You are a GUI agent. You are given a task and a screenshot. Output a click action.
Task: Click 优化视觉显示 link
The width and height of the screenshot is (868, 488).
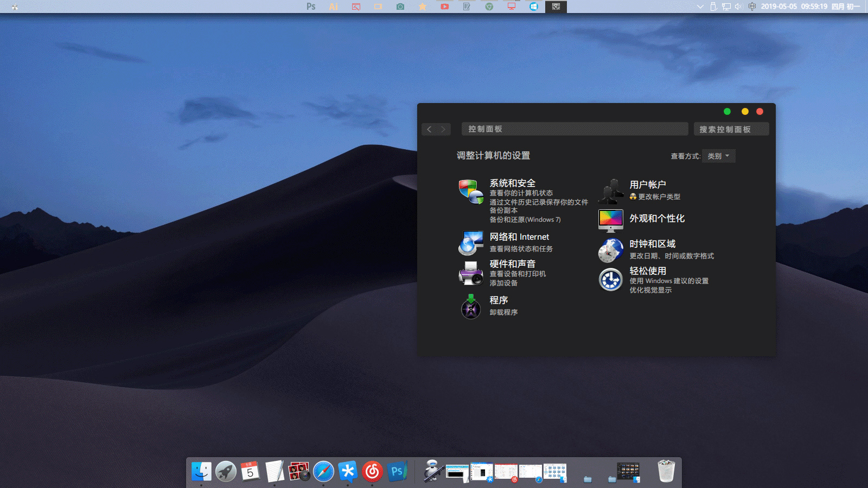coord(650,290)
